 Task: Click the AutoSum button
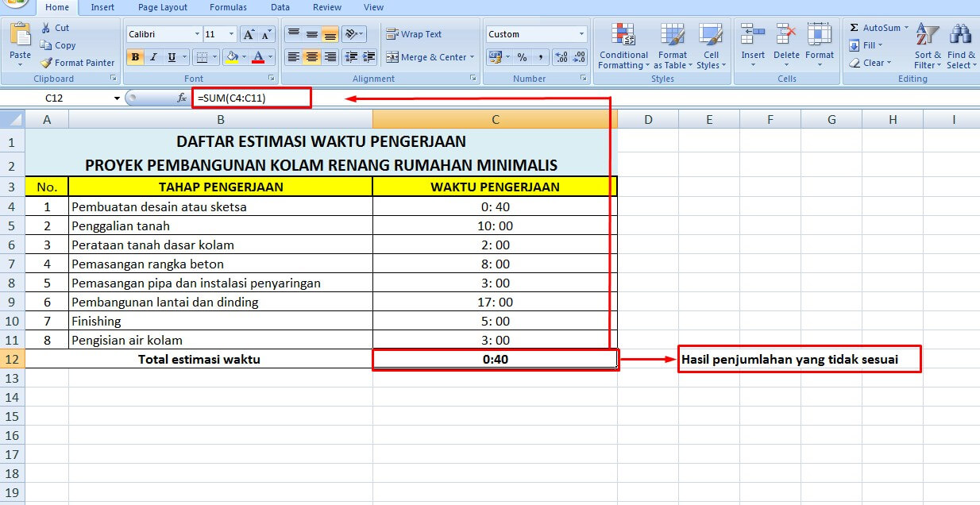point(877,26)
